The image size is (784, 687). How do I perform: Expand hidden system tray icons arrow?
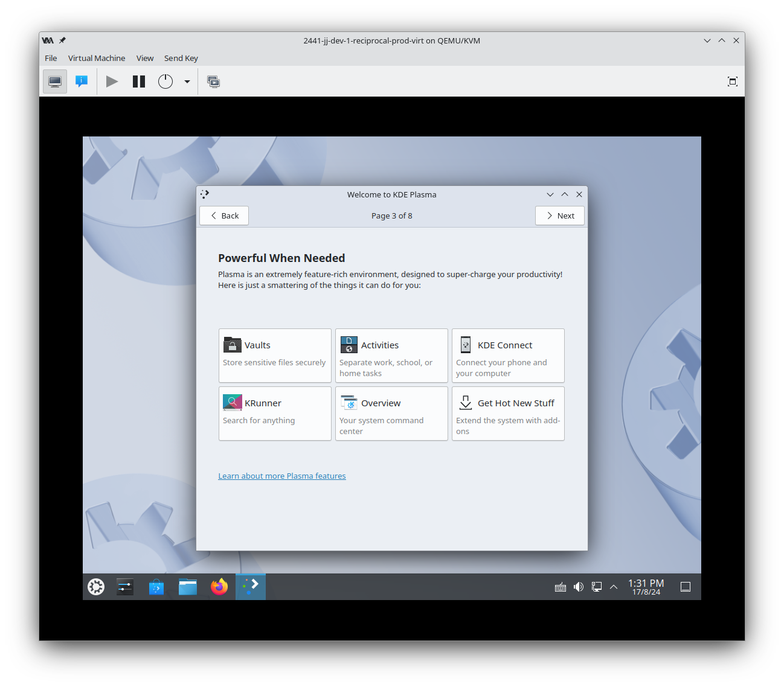pyautogui.click(x=614, y=587)
